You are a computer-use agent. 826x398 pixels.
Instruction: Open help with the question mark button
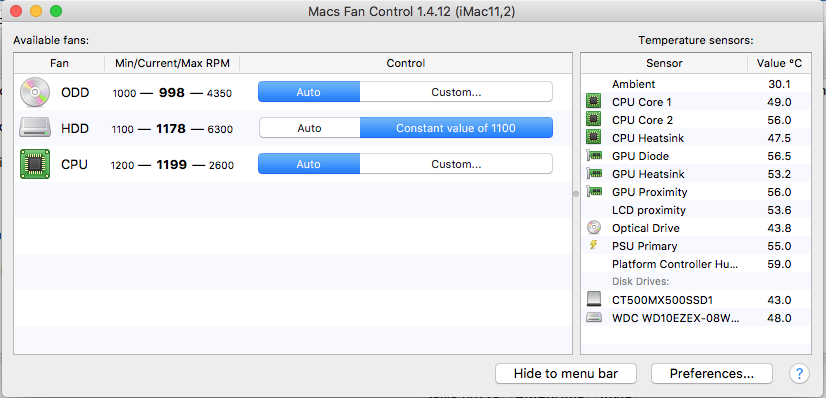[799, 373]
